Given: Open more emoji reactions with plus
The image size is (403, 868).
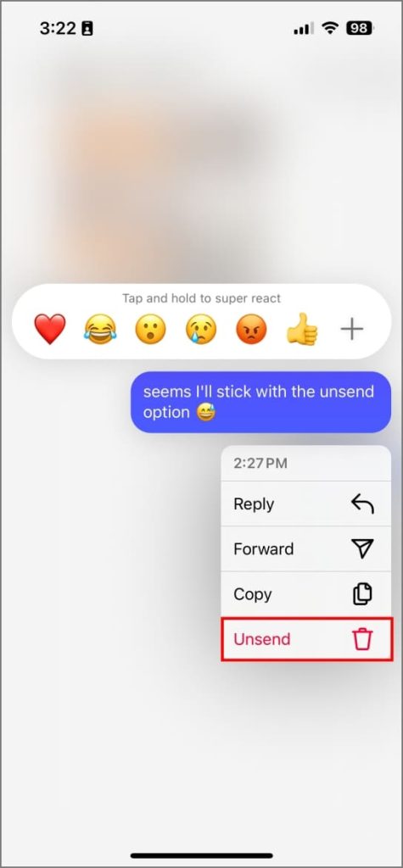Looking at the screenshot, I should point(351,330).
